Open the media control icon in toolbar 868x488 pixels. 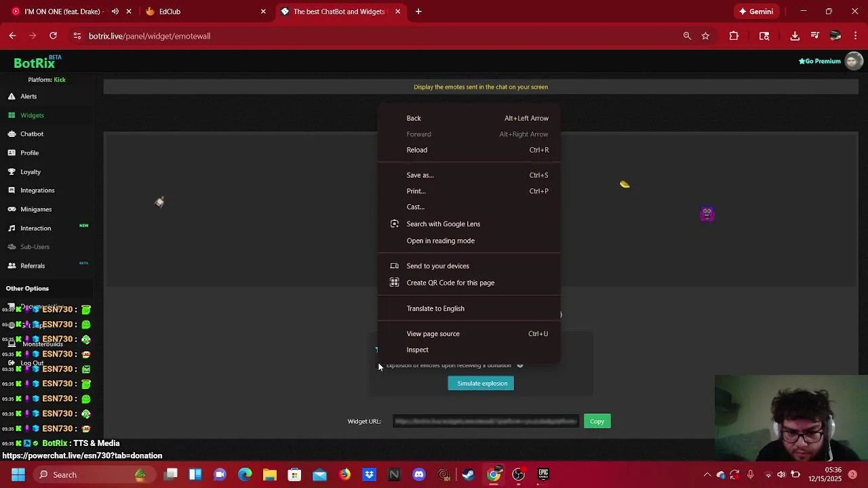(815, 36)
